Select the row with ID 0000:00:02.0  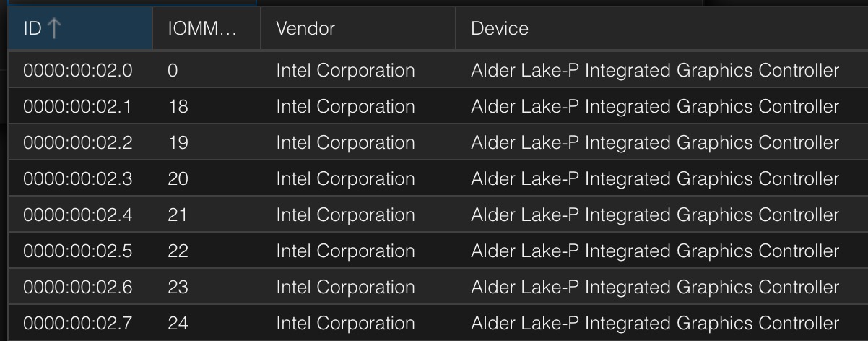tap(78, 70)
